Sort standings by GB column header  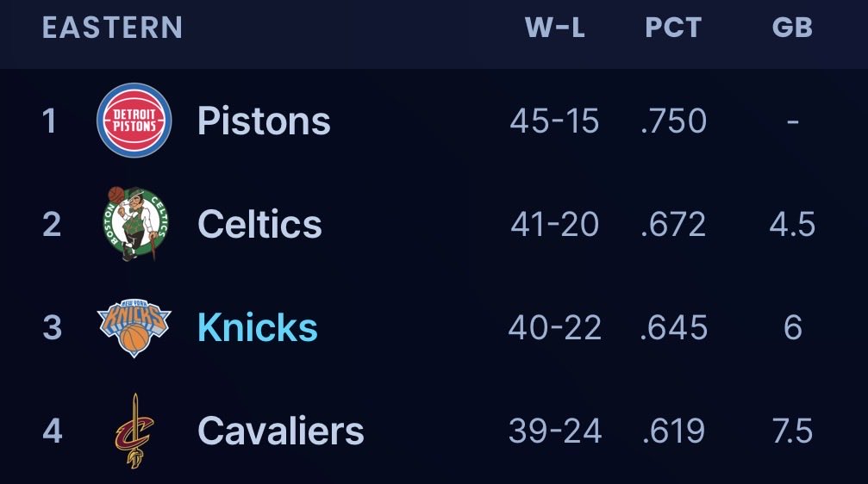coord(792,27)
